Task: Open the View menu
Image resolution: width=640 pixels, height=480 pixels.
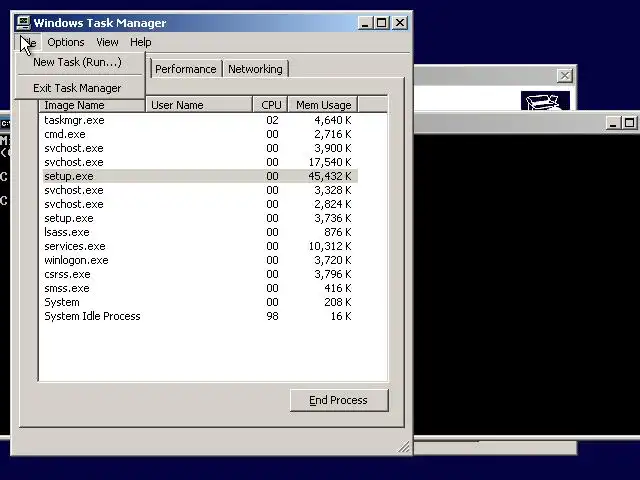Action: coord(107,42)
